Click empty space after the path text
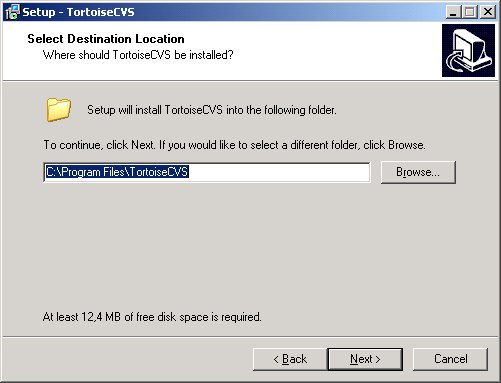The image size is (501, 383). 278,172
